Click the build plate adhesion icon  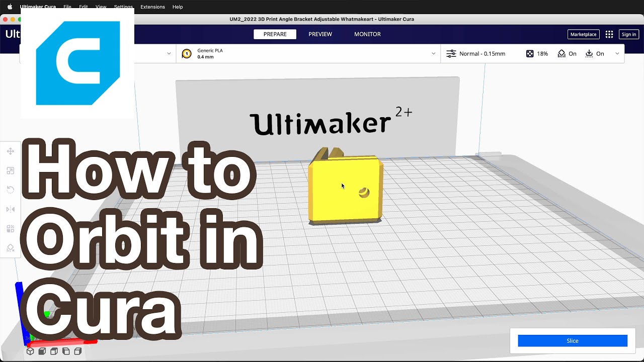(x=589, y=54)
